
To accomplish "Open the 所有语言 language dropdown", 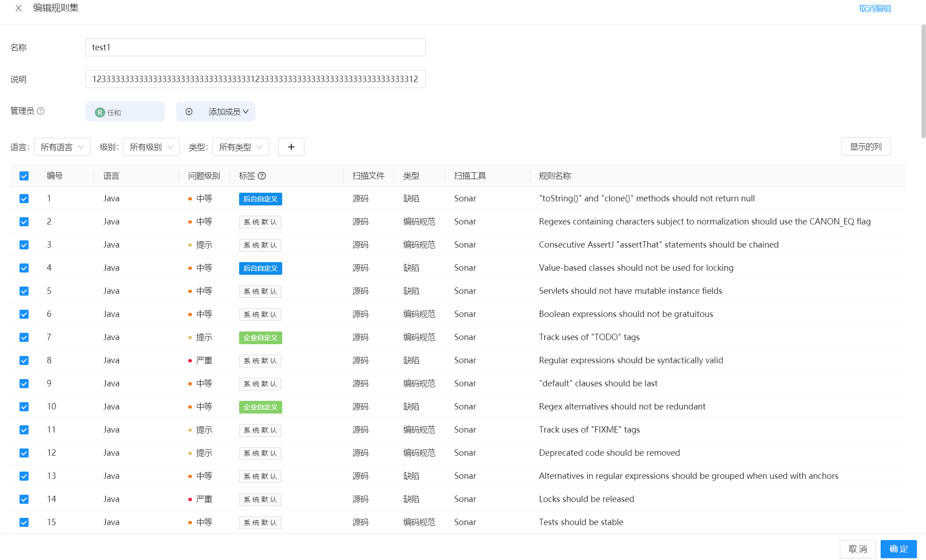I will click(x=62, y=147).
